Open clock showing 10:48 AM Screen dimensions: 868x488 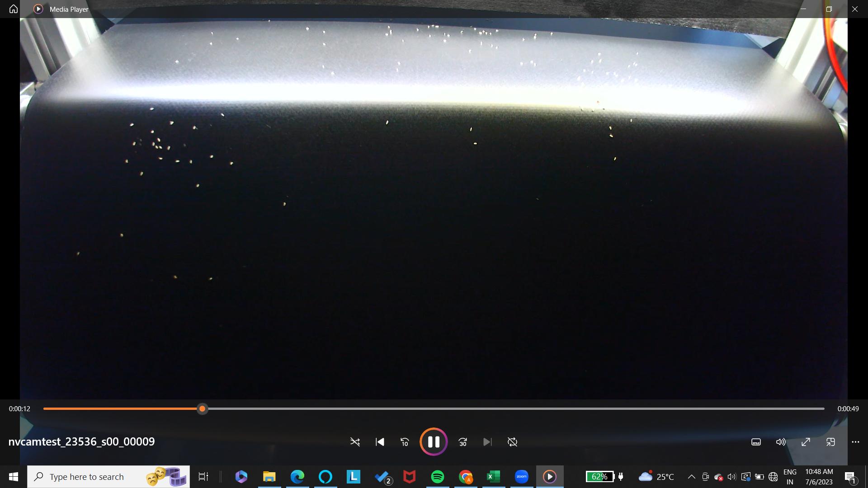point(819,477)
